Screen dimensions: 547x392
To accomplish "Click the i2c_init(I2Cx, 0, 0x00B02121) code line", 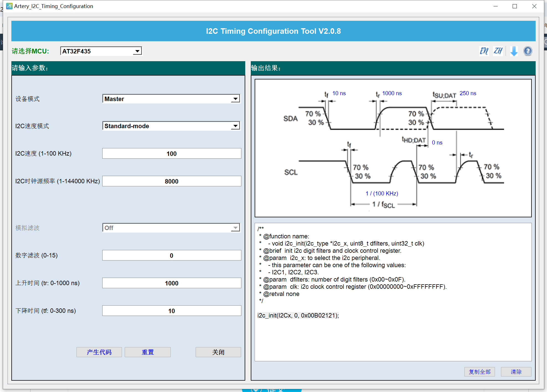I will [x=298, y=316].
